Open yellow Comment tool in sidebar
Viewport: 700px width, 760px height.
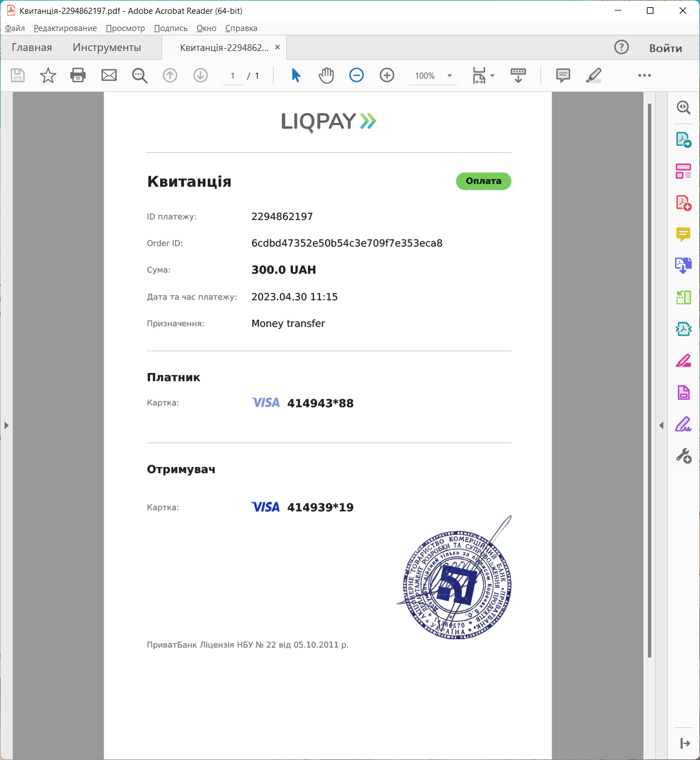[x=683, y=234]
